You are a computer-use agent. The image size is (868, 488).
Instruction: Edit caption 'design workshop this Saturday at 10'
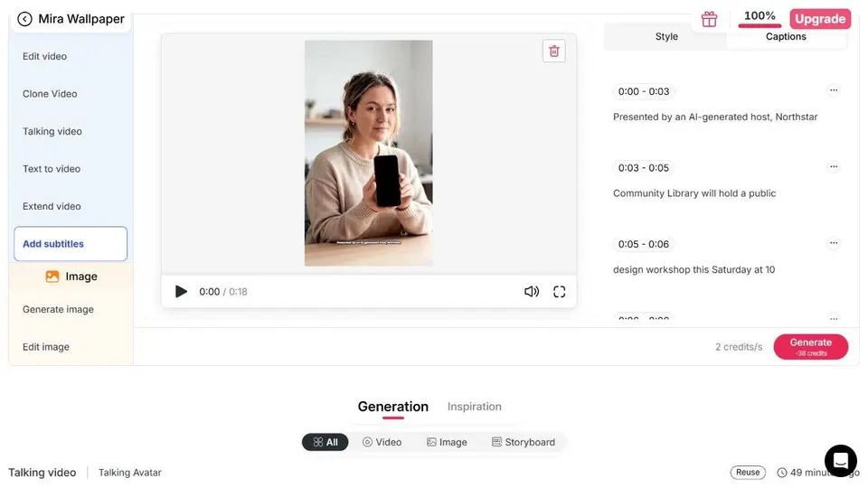tap(693, 269)
